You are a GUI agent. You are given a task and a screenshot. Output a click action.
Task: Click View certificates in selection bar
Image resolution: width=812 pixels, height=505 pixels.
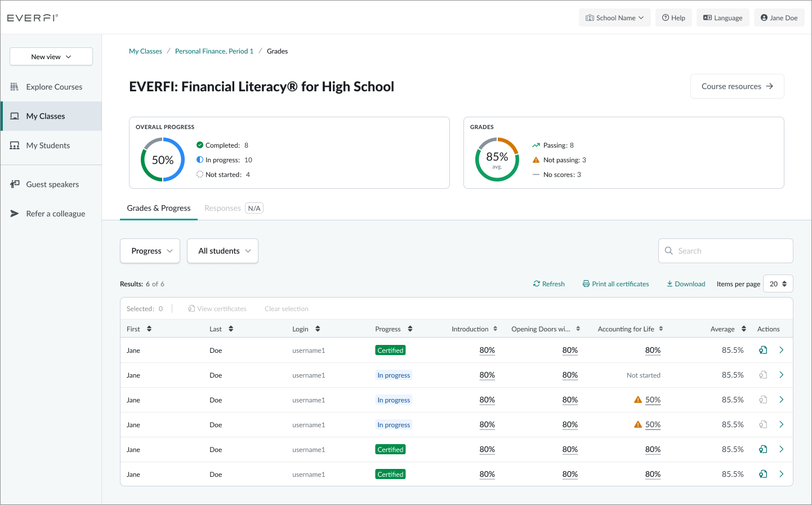click(217, 309)
